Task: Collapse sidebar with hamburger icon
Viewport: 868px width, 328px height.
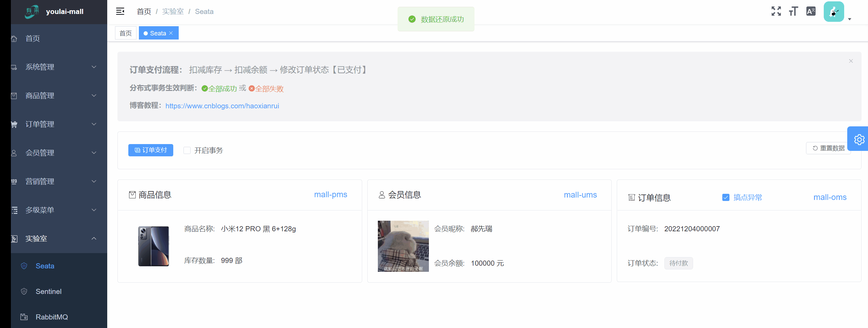Action: click(120, 11)
